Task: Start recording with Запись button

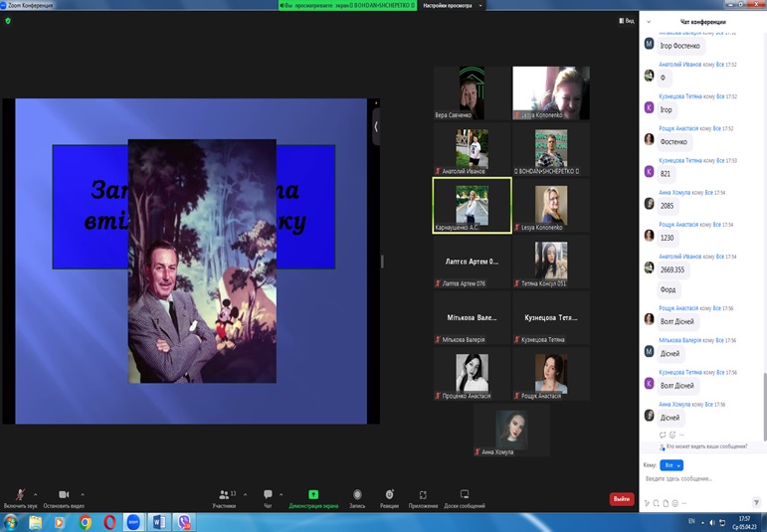Action: click(357, 499)
